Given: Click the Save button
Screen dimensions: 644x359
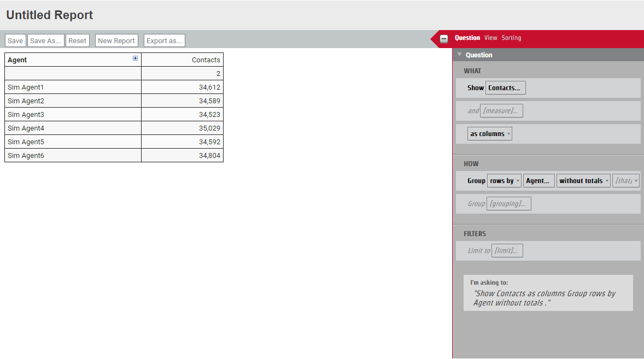Looking at the screenshot, I should coord(15,41).
